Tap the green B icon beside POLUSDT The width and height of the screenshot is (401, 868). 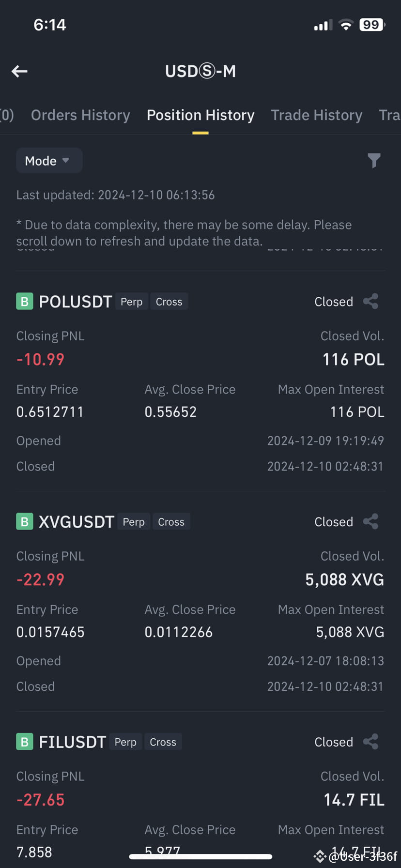[x=25, y=301]
